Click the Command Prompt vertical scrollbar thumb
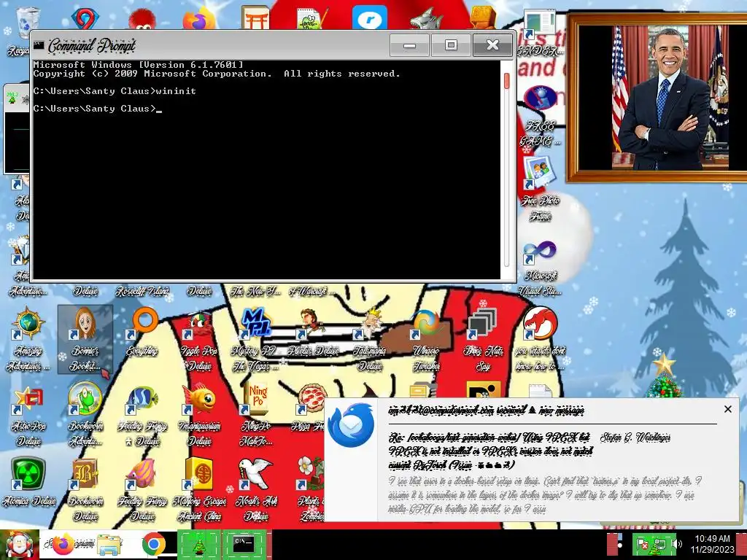The width and height of the screenshot is (747, 560). click(x=506, y=81)
